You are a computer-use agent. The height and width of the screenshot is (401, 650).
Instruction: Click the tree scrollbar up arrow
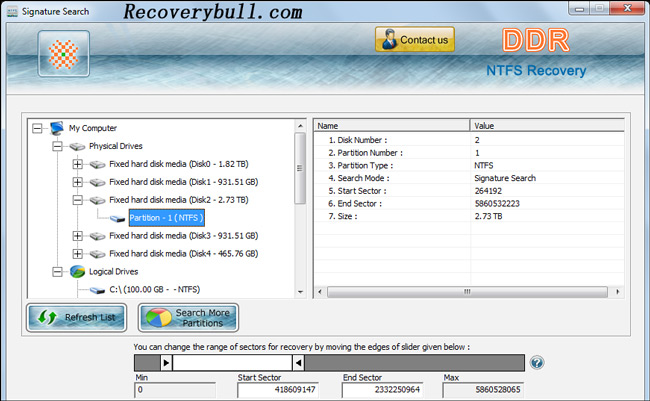[300, 126]
